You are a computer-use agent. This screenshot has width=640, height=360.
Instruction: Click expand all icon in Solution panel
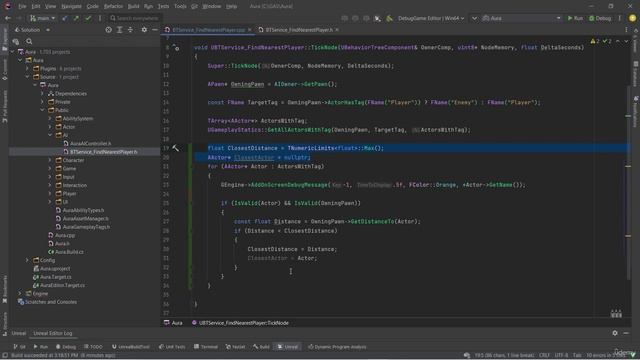120,30
